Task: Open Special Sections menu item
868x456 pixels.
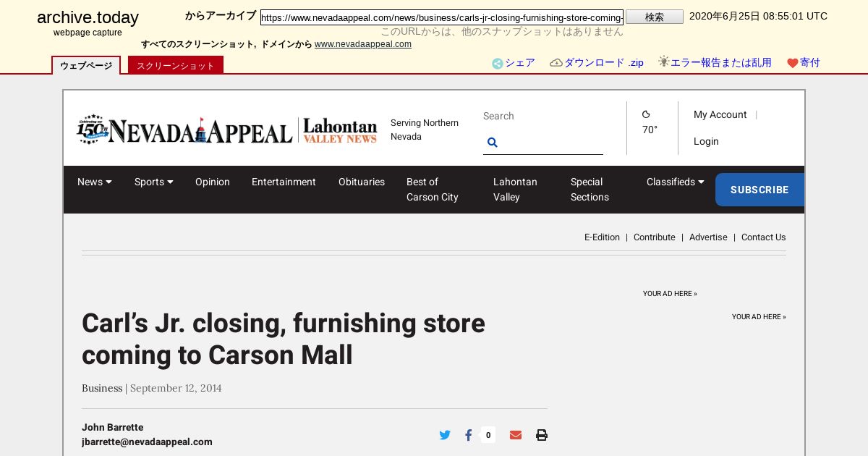Action: tap(590, 190)
